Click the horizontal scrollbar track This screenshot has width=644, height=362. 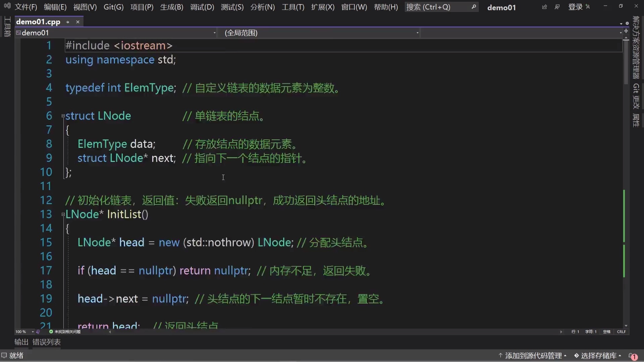tap(335, 332)
